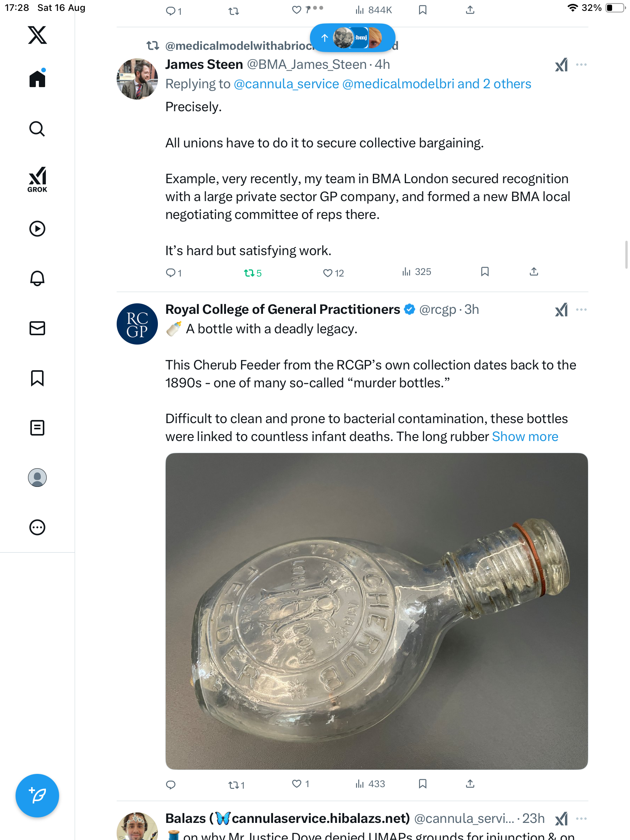Open the Search page in sidebar
The height and width of the screenshot is (840, 630).
click(37, 129)
